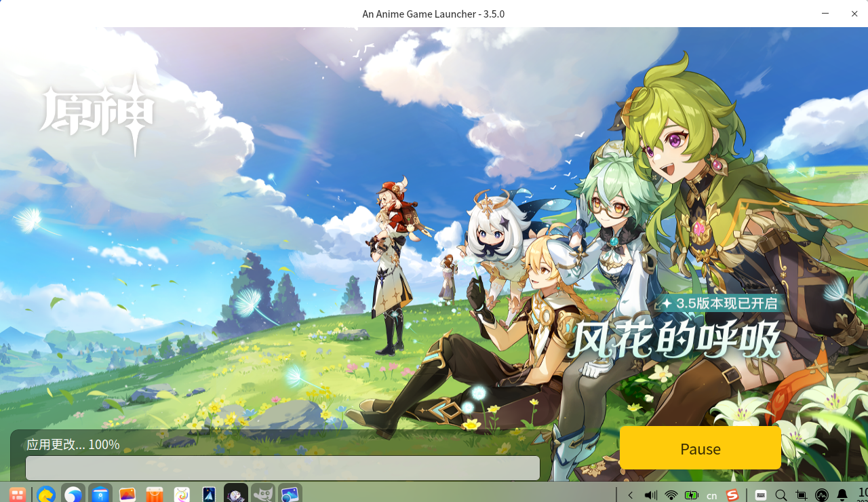Launch Sublime Text from the system tray
The image size is (868, 502).
tap(733, 495)
